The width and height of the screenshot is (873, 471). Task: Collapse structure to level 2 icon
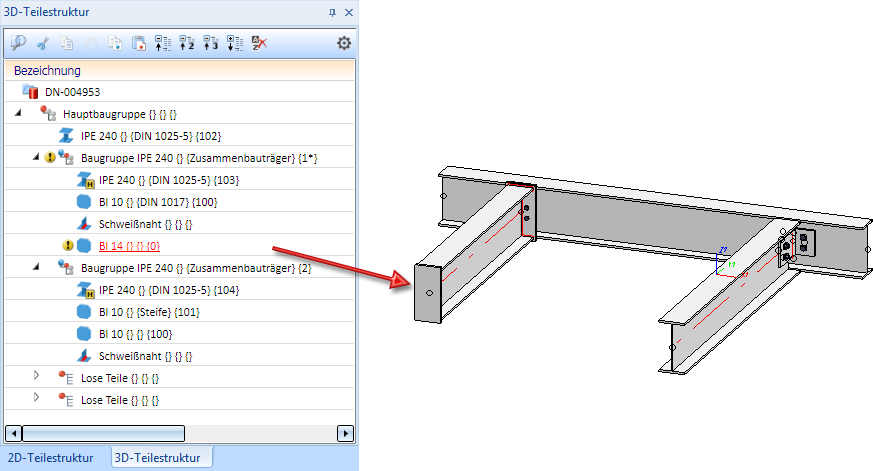point(187,43)
